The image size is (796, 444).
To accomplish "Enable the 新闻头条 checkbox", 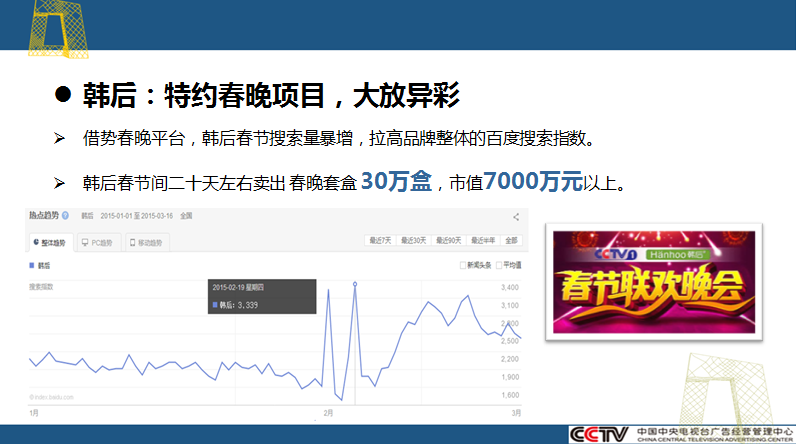I will [462, 265].
